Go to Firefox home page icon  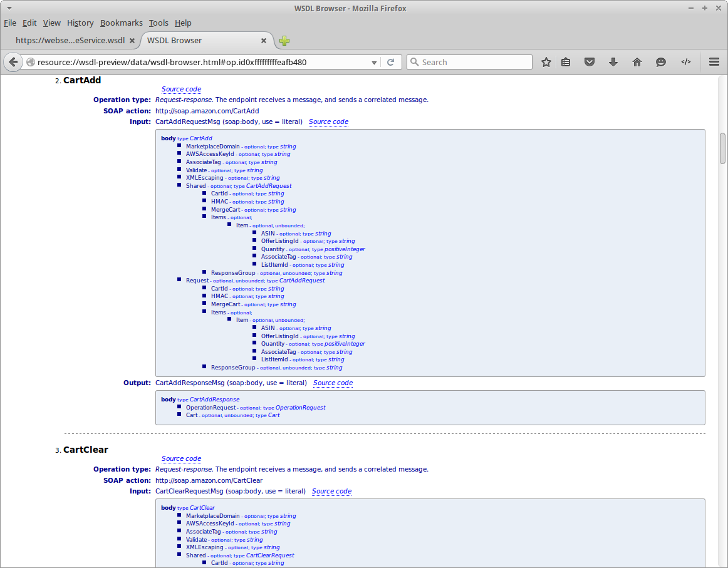[x=637, y=62]
